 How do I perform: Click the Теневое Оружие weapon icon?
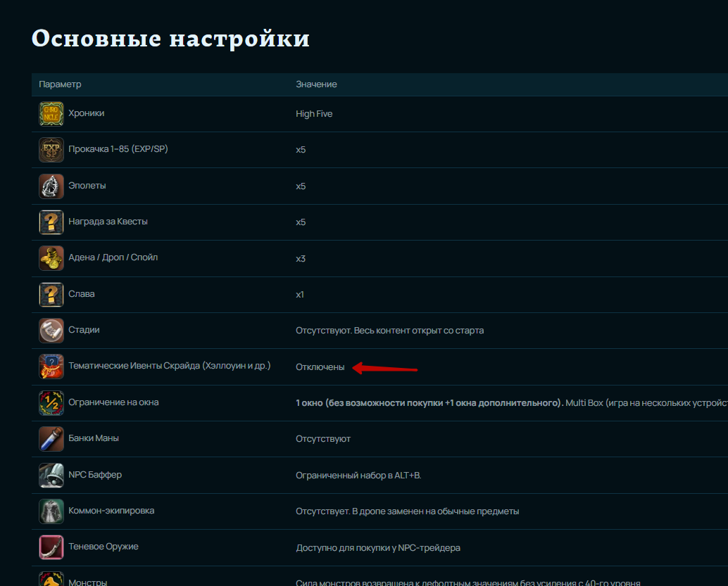tap(51, 547)
